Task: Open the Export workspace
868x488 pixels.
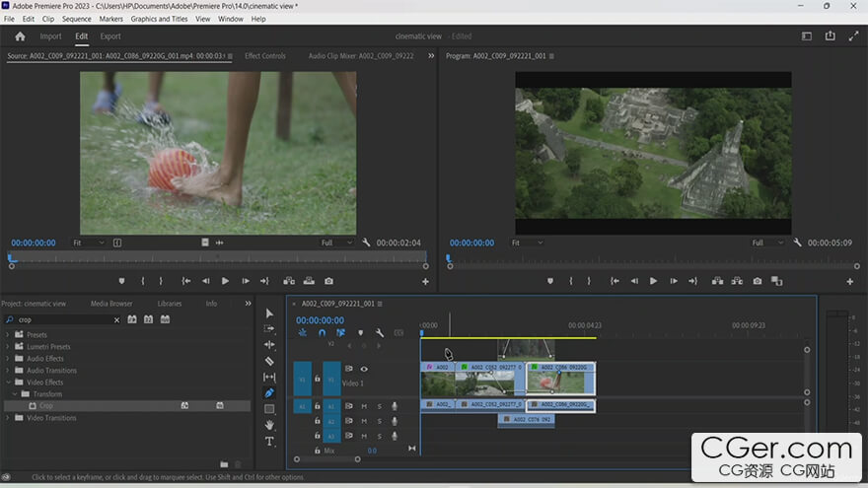Action: (110, 36)
